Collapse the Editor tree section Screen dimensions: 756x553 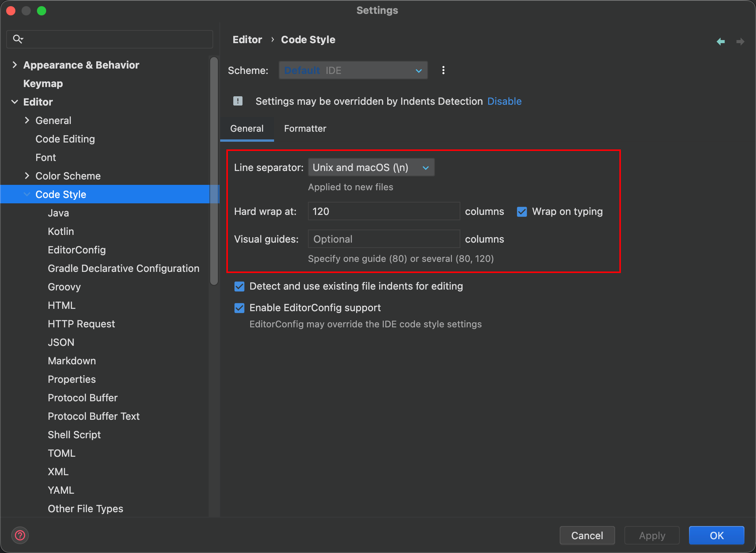click(15, 102)
